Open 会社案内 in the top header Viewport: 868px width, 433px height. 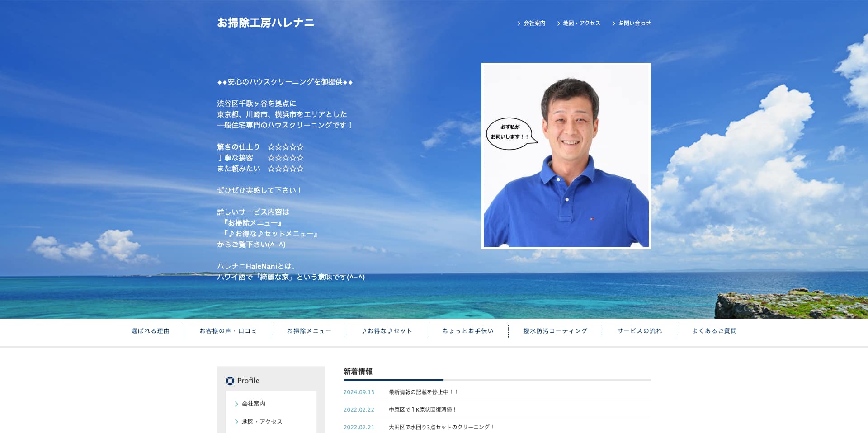534,23
